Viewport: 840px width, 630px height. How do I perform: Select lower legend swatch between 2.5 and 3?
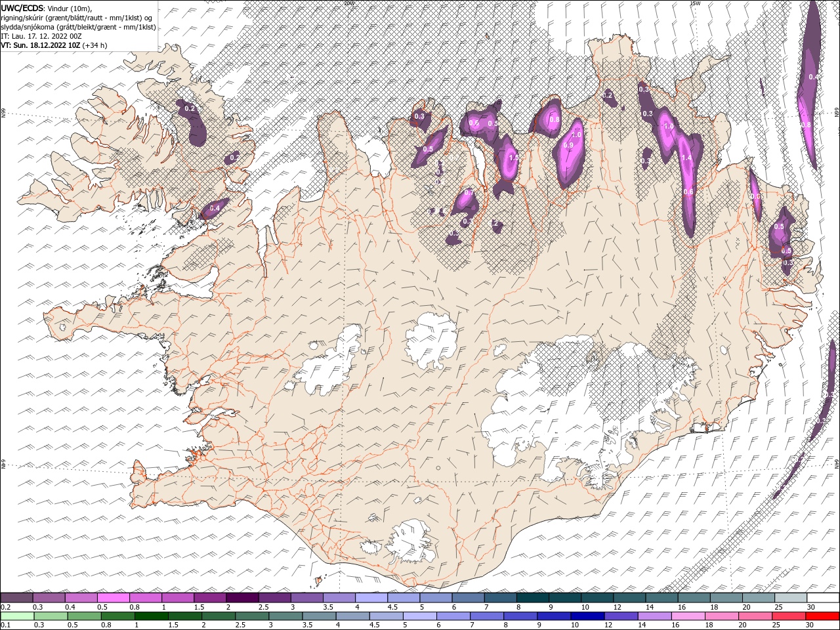tap(252, 616)
